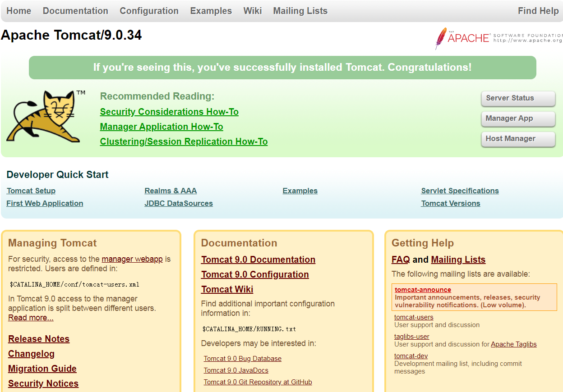
Task: Go to Configuration in the navigation bar
Action: tap(149, 11)
